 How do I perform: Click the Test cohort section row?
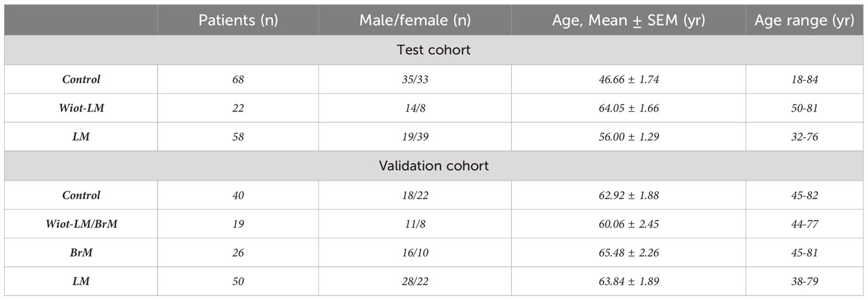coord(434,50)
